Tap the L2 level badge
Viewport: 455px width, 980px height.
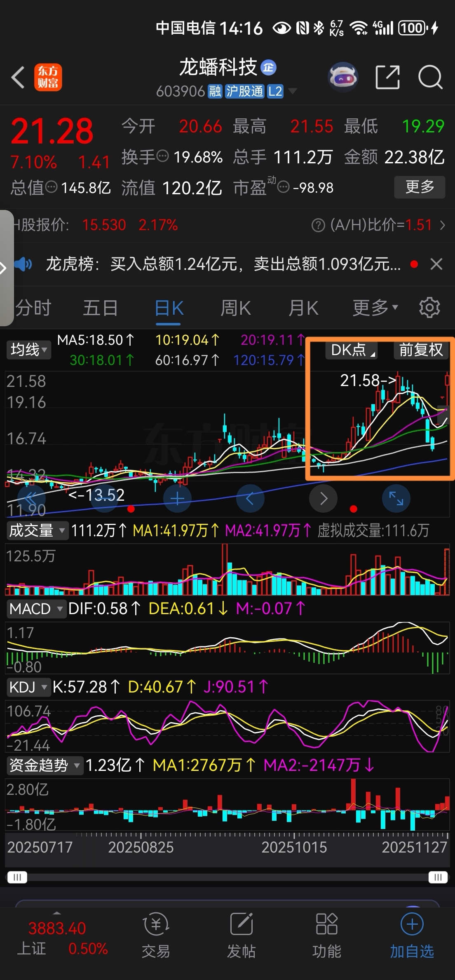coord(275,91)
